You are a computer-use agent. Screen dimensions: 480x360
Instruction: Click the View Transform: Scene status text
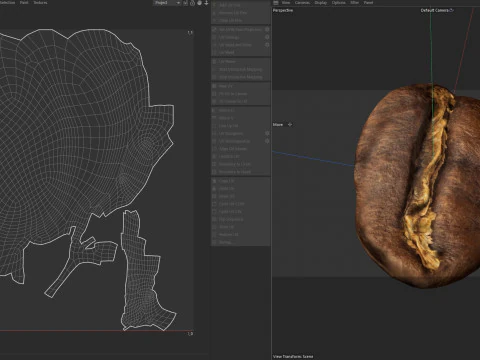[x=293, y=356]
